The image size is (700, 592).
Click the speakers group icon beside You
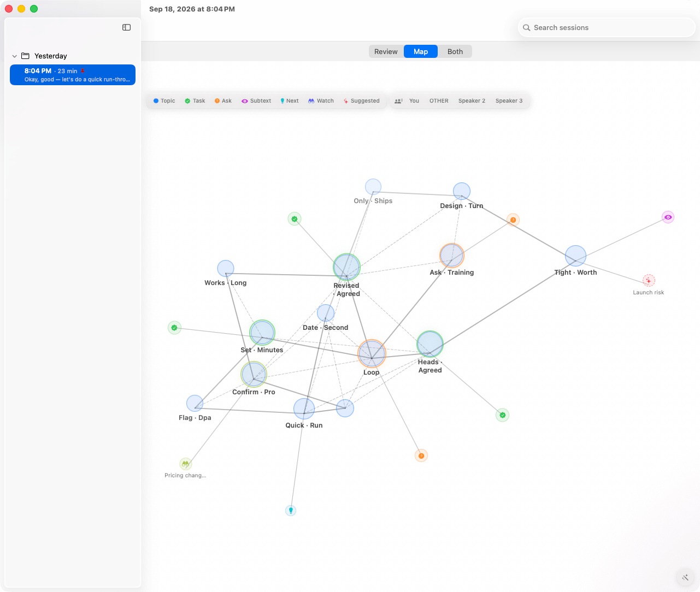(x=399, y=101)
